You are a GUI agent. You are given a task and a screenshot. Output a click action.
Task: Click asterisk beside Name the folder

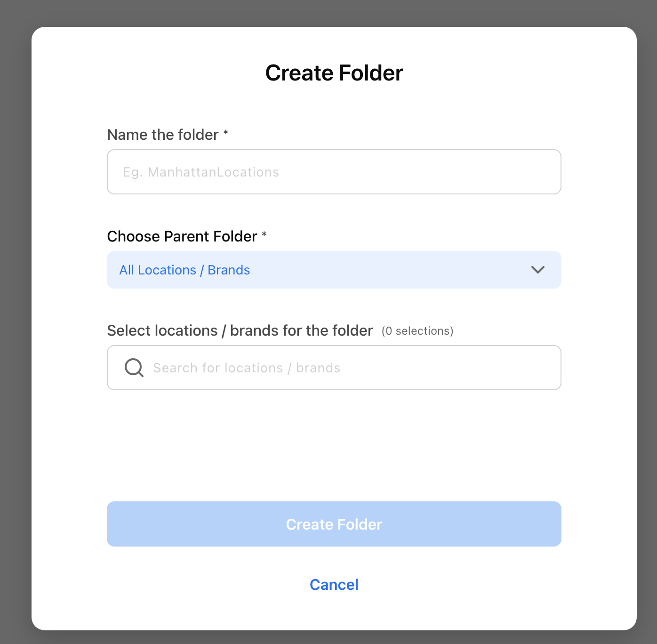point(226,133)
